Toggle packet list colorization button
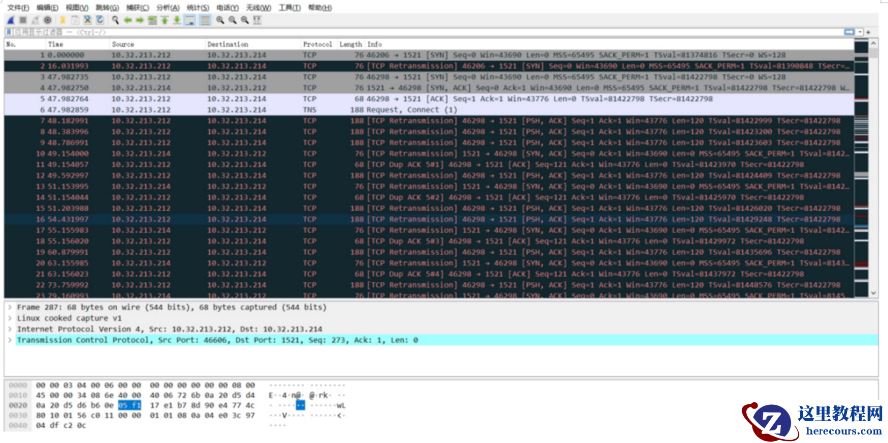The width and height of the screenshot is (888, 443). pyautogui.click(x=203, y=19)
